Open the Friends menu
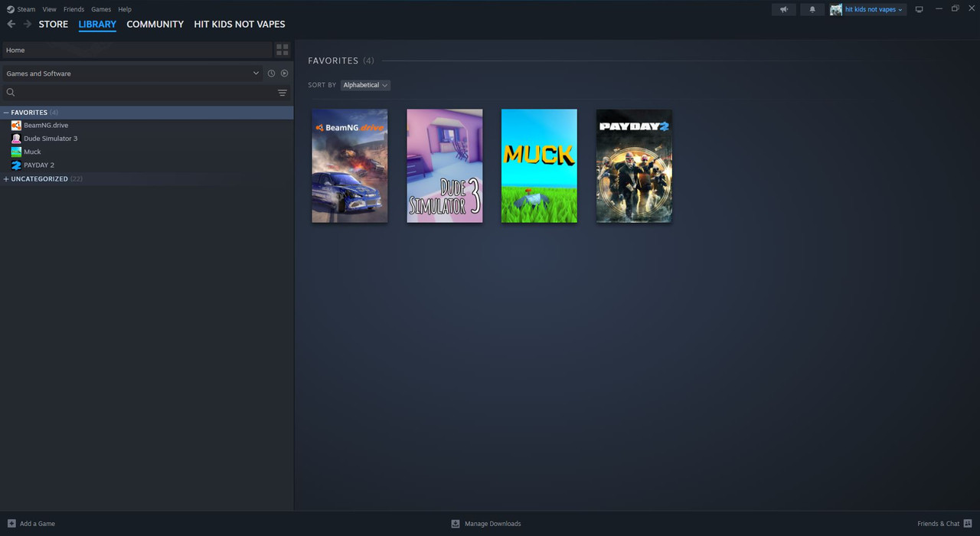The height and width of the screenshot is (536, 980). pos(73,9)
